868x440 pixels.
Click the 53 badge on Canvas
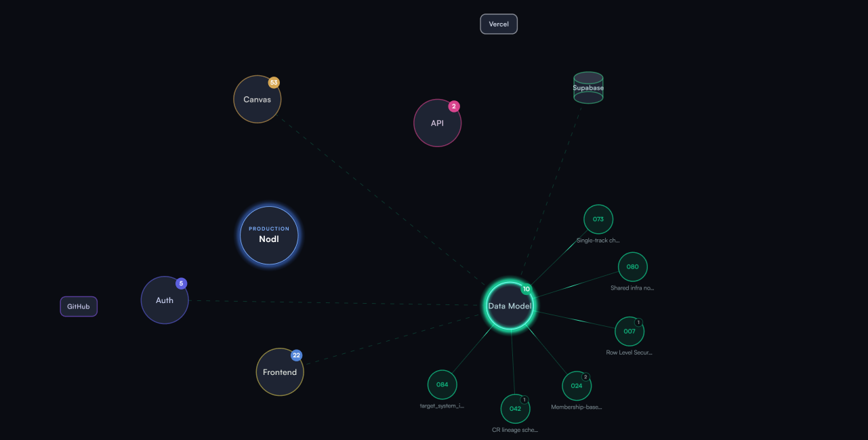[274, 83]
